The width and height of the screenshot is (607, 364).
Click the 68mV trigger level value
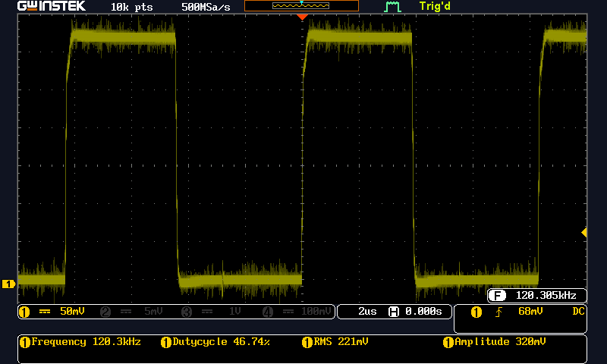530,312
